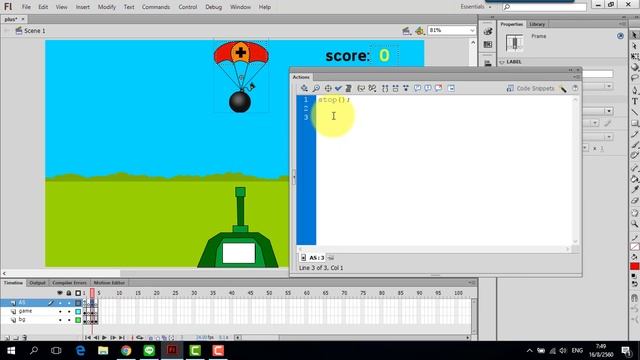Select the Text tool
The image size is (640, 360).
click(634, 101)
